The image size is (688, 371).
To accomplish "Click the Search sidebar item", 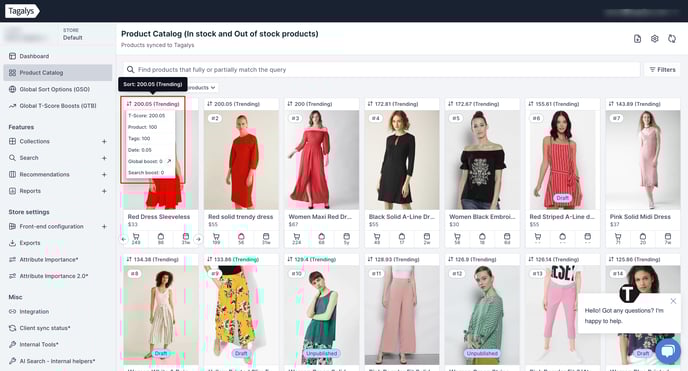I will [x=29, y=158].
